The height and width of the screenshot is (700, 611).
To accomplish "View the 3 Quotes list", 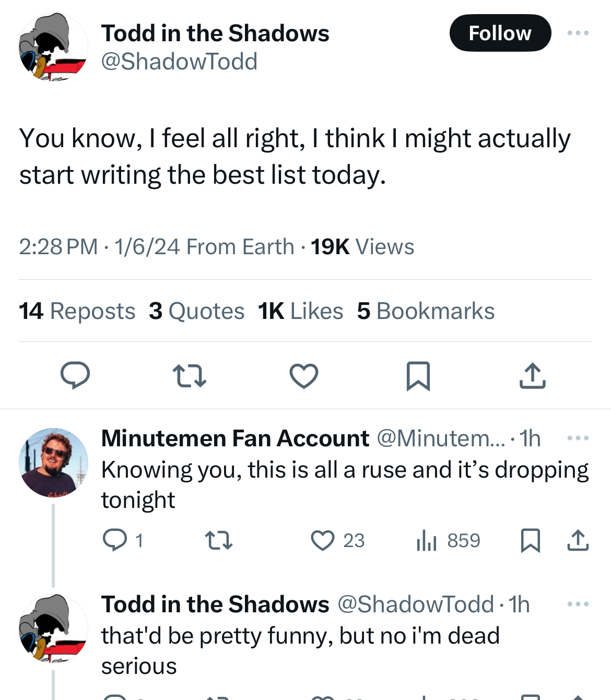I will click(x=197, y=311).
